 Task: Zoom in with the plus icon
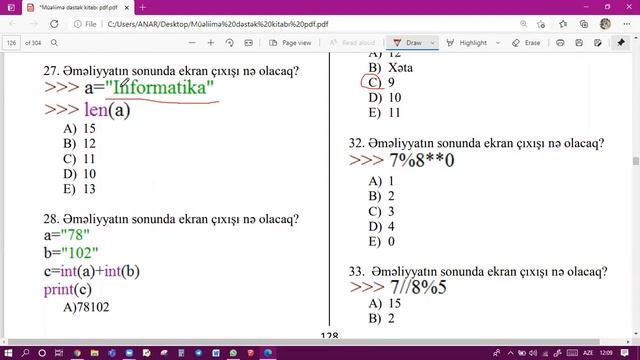(x=211, y=43)
